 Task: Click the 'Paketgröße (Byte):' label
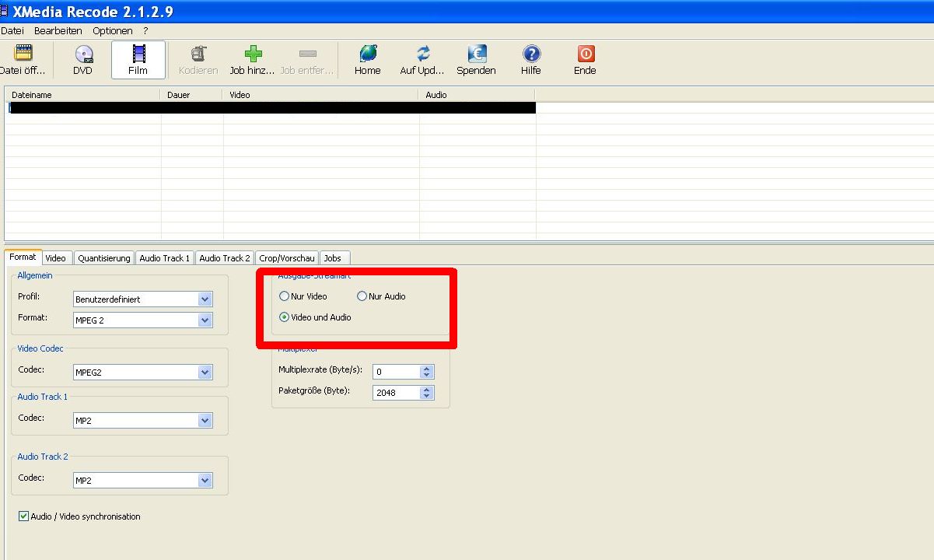point(314,390)
